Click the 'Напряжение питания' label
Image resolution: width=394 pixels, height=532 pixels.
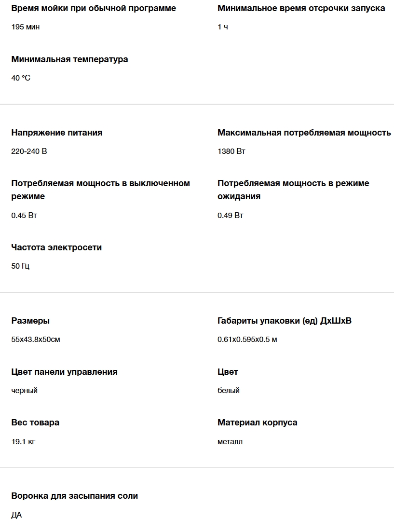tap(57, 133)
